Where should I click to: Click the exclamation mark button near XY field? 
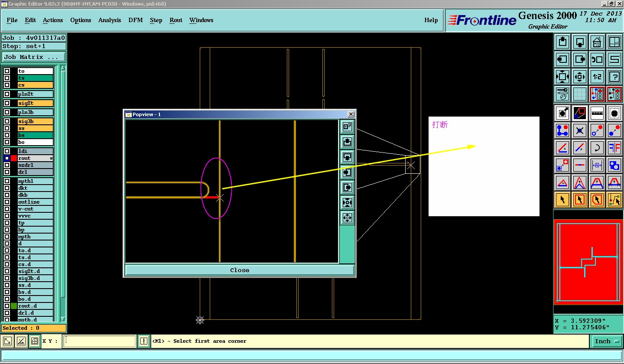[x=144, y=341]
